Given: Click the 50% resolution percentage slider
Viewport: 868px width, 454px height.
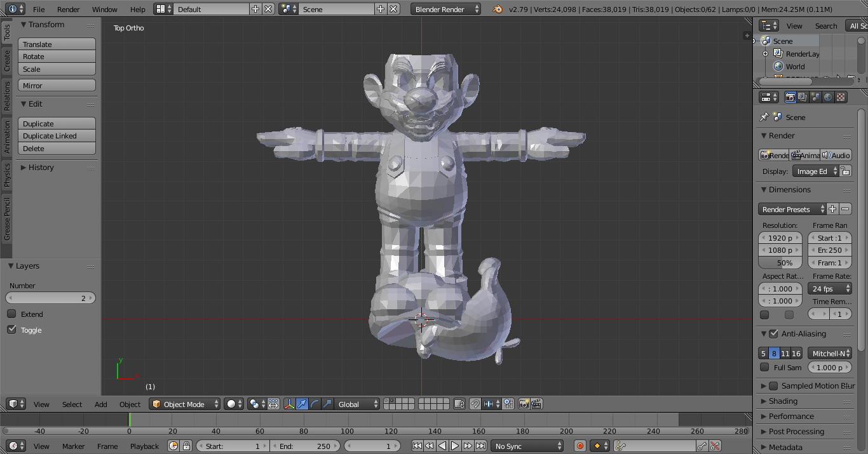Looking at the screenshot, I should click(780, 262).
